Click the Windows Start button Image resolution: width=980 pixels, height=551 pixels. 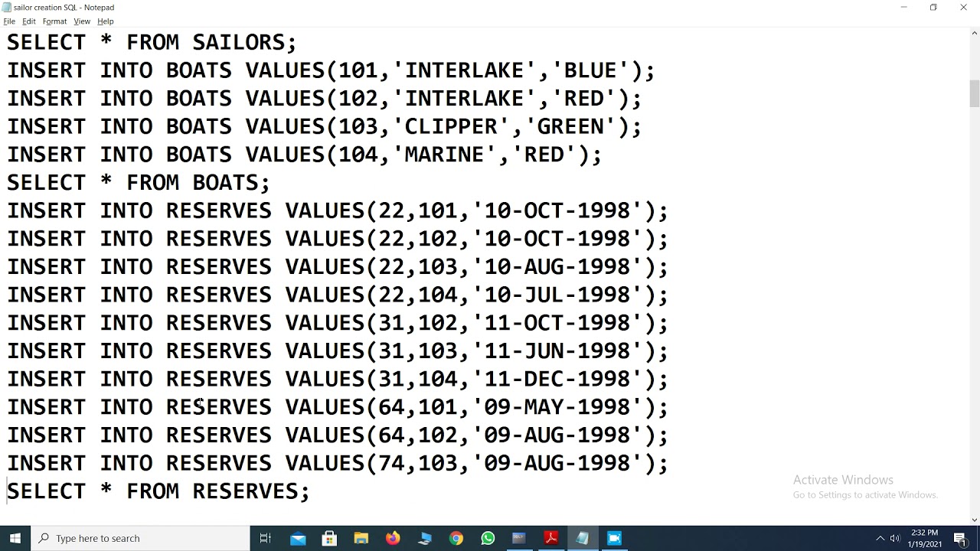15,538
